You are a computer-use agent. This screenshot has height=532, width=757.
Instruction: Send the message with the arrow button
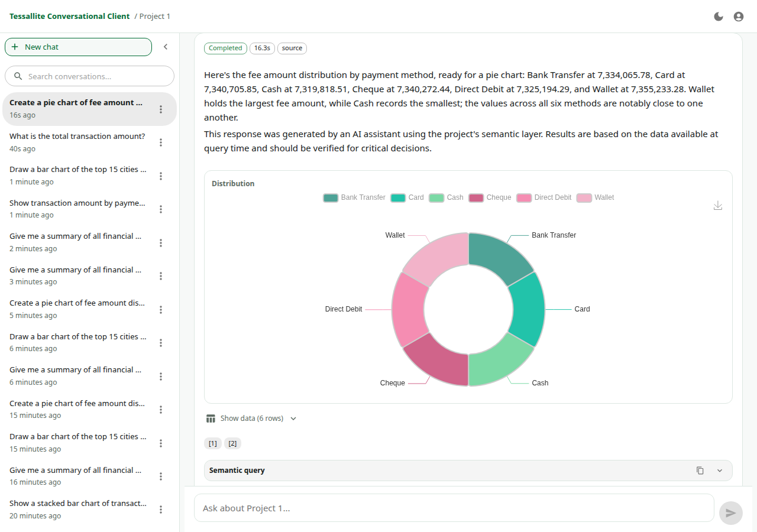click(731, 513)
